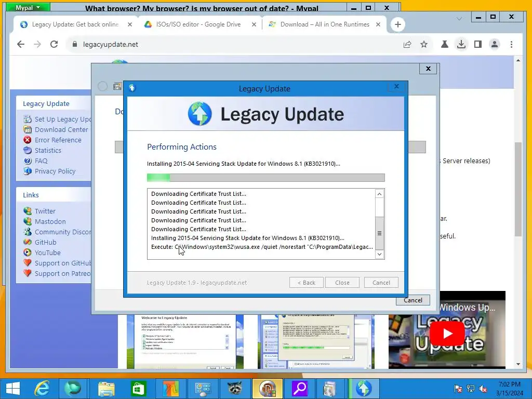
Task: Click the Mastodon link icon
Action: (x=28, y=221)
